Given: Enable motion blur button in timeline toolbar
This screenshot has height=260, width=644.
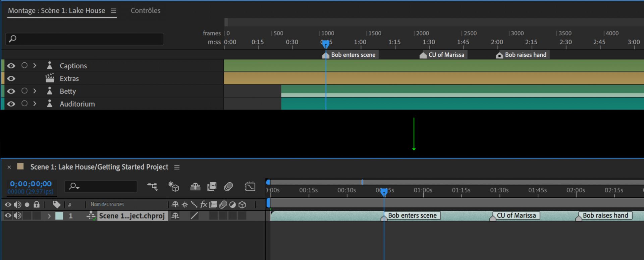Looking at the screenshot, I should (x=228, y=186).
